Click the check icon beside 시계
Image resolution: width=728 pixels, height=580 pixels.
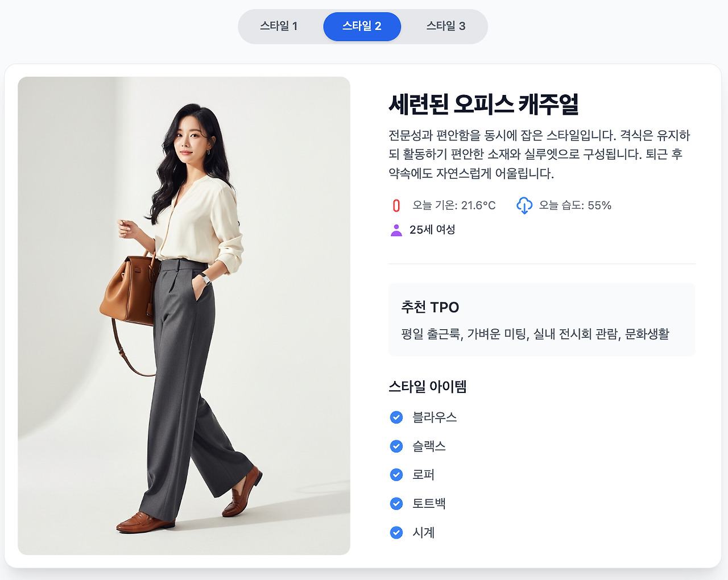click(x=396, y=533)
